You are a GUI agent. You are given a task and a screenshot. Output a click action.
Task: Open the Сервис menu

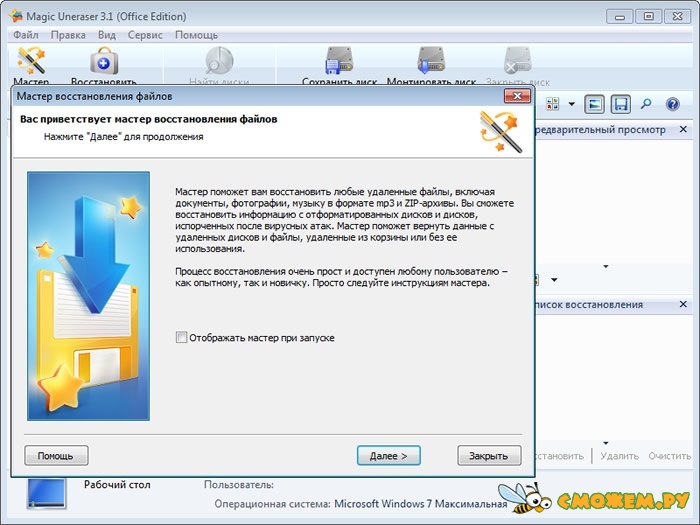point(145,35)
